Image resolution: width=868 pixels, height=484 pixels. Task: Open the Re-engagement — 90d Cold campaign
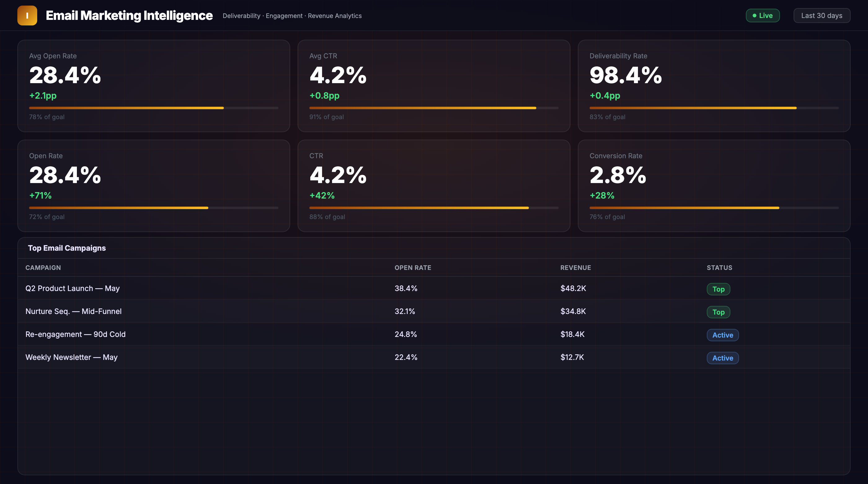[x=75, y=334]
